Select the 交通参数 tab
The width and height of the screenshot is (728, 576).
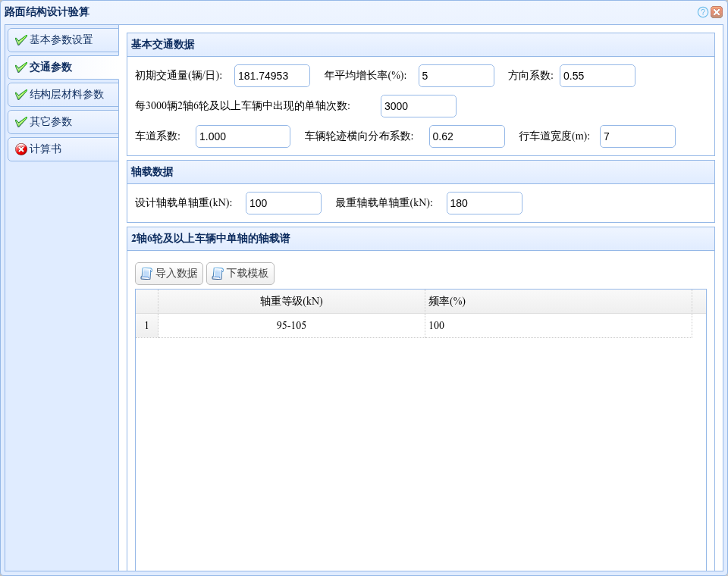click(x=63, y=67)
